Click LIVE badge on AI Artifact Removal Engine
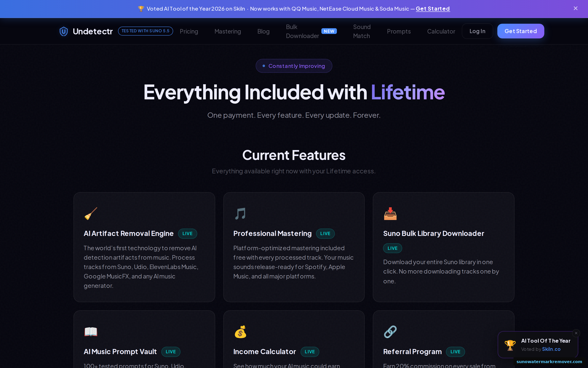The width and height of the screenshot is (588, 368). pos(187,234)
